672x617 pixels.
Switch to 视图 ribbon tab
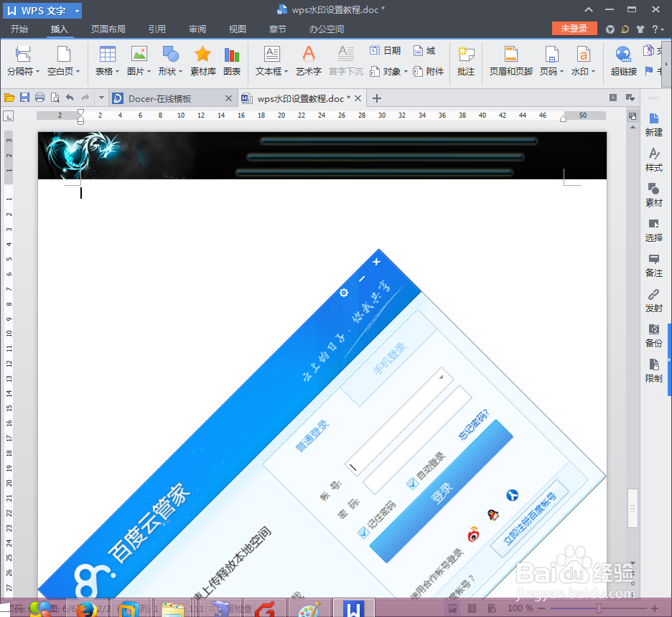pyautogui.click(x=238, y=29)
